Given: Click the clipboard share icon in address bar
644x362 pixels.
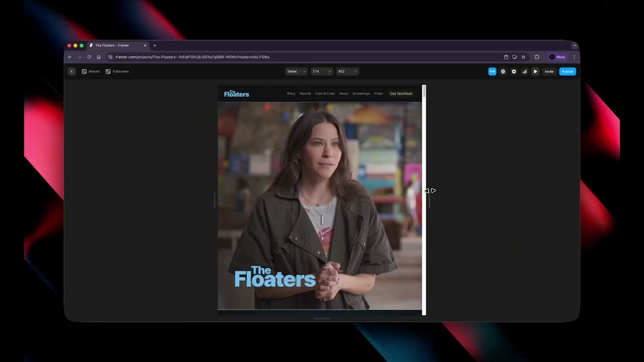Looking at the screenshot, I should click(x=506, y=57).
